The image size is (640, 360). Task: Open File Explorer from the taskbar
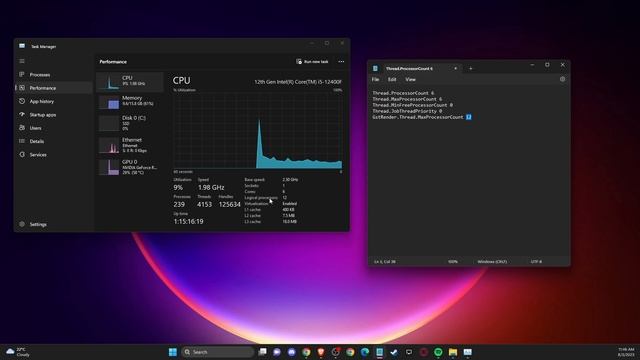(x=453, y=352)
